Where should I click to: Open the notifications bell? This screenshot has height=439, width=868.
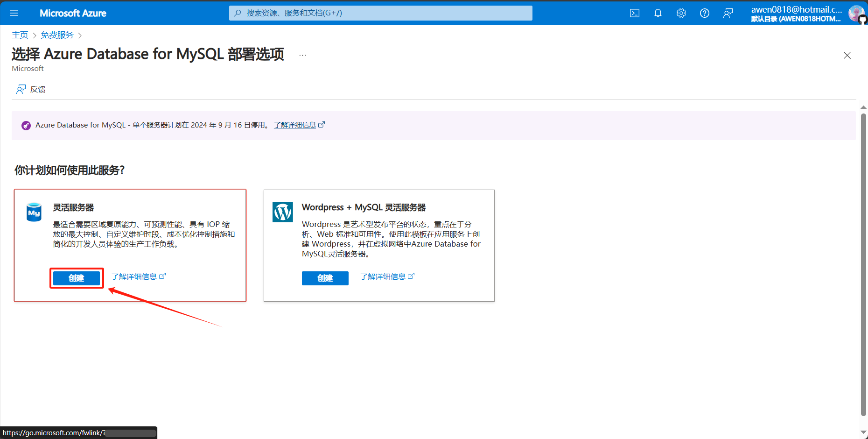pos(658,13)
